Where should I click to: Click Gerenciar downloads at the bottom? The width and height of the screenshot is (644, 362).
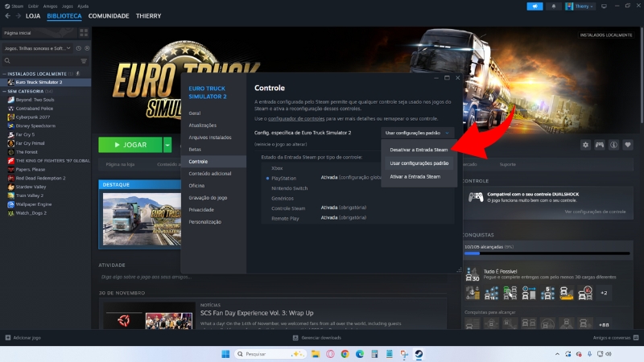click(317, 338)
